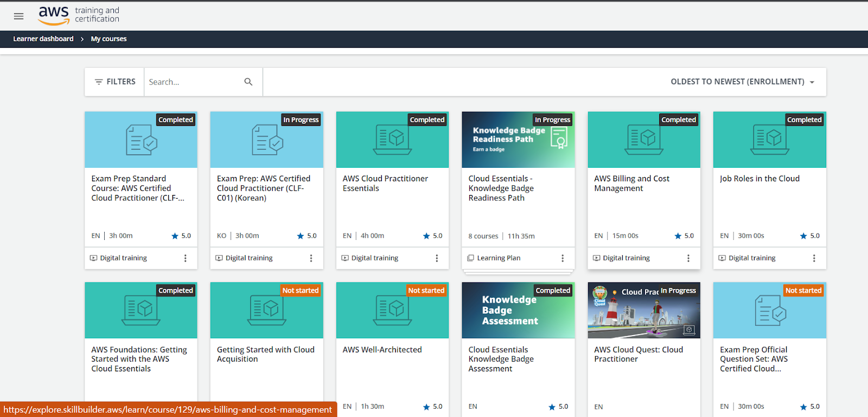Screen dimensions: 868x417
Task: Open Getting Started with Cloud Acquisition title
Action: (266, 355)
